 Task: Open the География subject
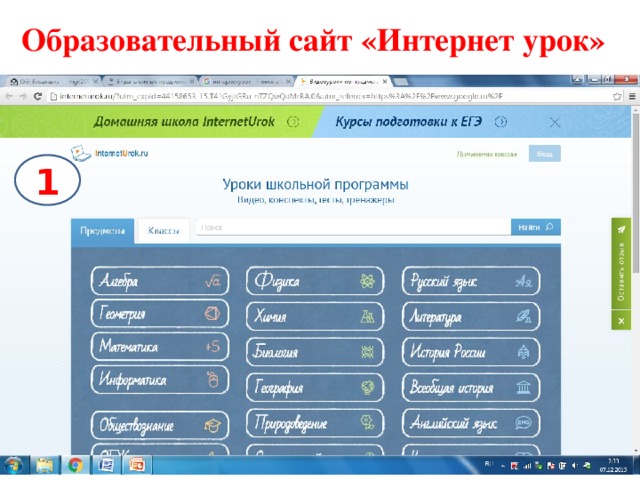coord(315,387)
